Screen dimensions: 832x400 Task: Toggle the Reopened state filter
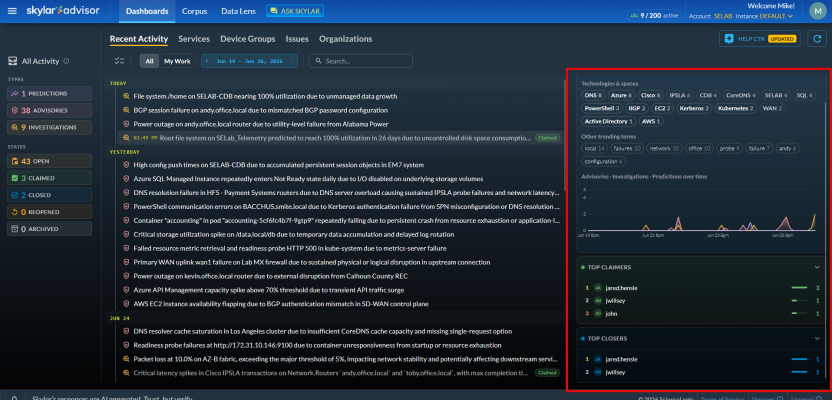tap(49, 212)
